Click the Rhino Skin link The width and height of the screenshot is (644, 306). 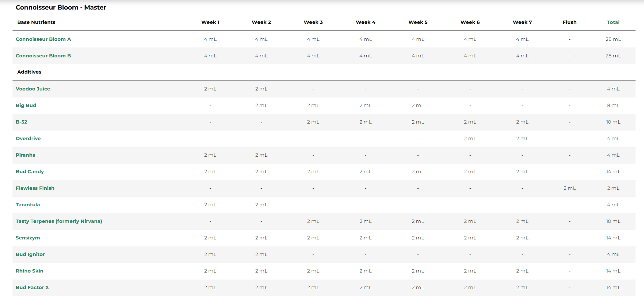point(29,271)
